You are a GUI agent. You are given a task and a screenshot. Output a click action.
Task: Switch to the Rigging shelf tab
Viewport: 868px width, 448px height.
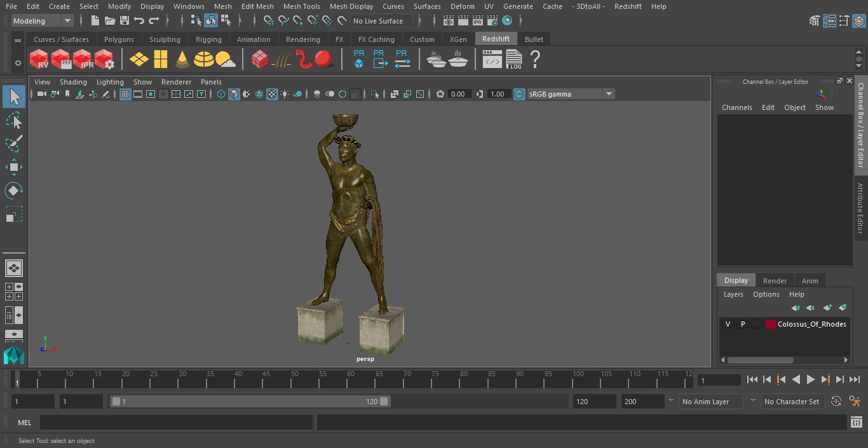point(208,39)
